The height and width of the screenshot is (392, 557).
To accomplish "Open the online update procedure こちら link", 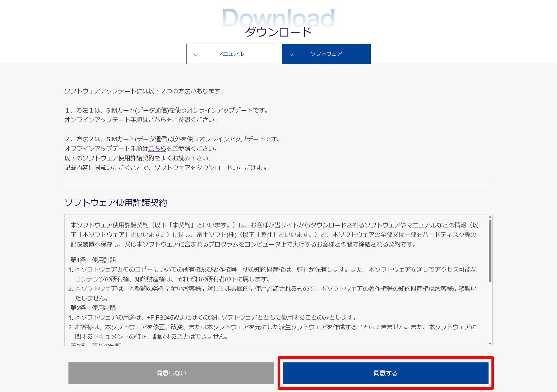I will (x=157, y=120).
